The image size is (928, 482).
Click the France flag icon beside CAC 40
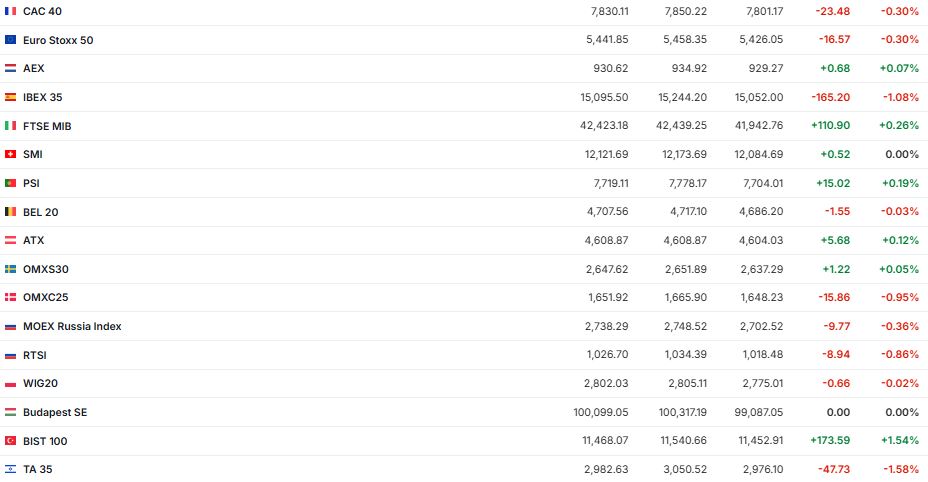click(x=11, y=11)
